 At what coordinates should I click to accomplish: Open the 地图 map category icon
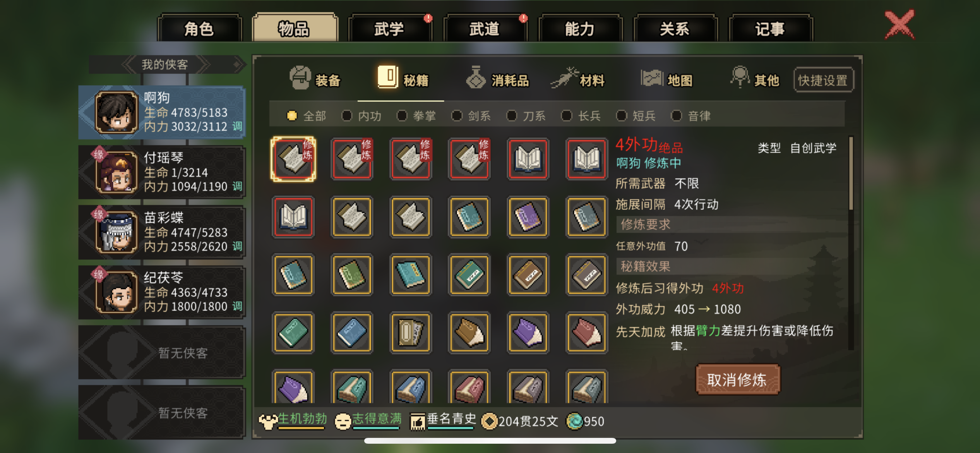652,78
